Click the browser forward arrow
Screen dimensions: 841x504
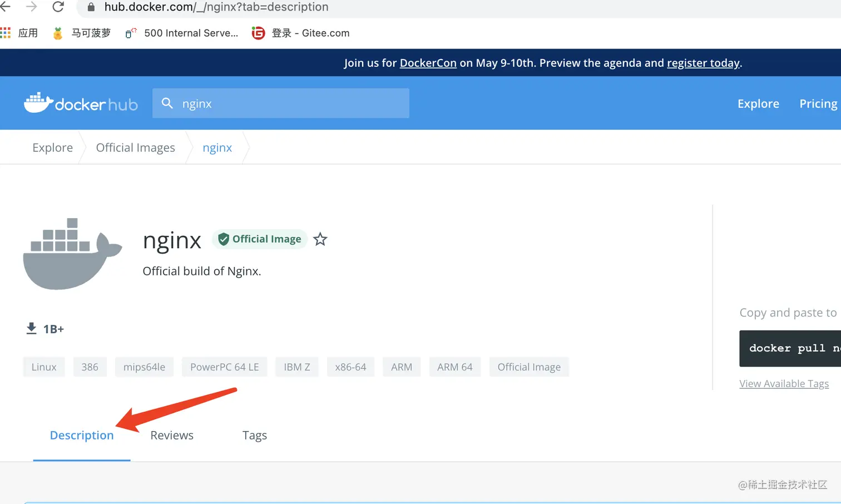[x=32, y=7]
